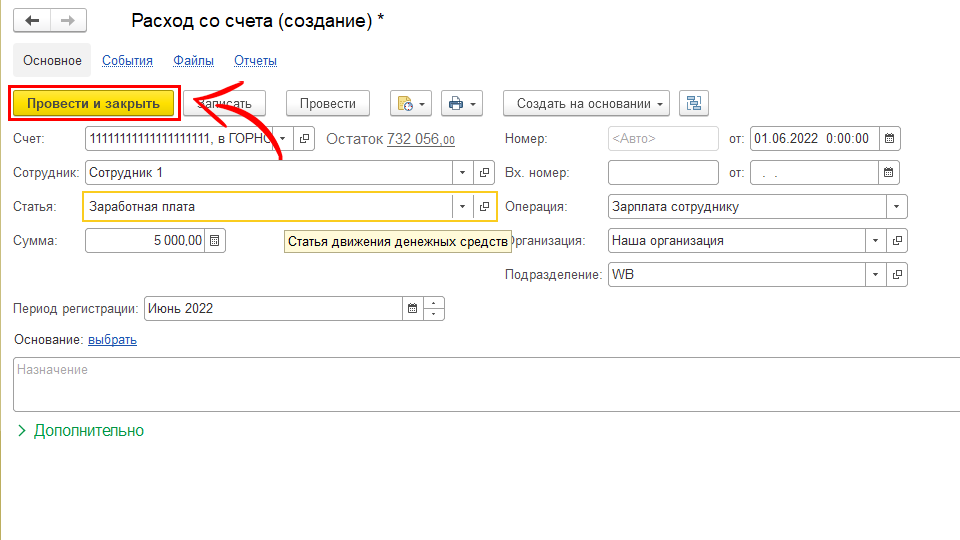Click the Назначение text field
Viewport: 960px width, 540px height.
(x=480, y=385)
